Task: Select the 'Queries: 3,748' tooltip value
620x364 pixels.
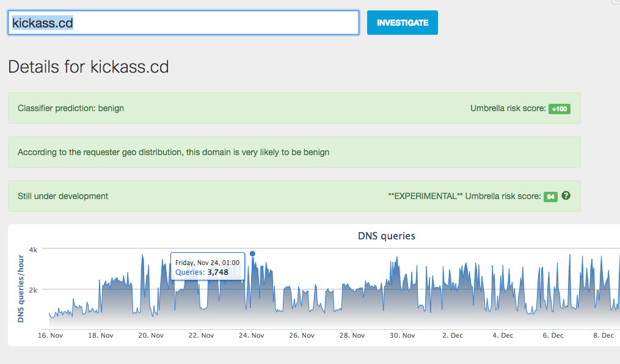Action: [x=202, y=272]
